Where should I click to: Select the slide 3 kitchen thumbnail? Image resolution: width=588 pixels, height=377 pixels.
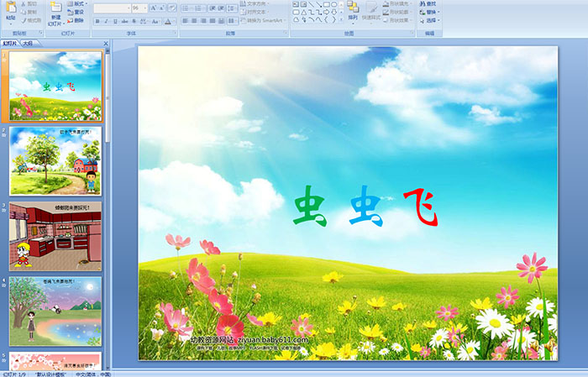(x=55, y=237)
